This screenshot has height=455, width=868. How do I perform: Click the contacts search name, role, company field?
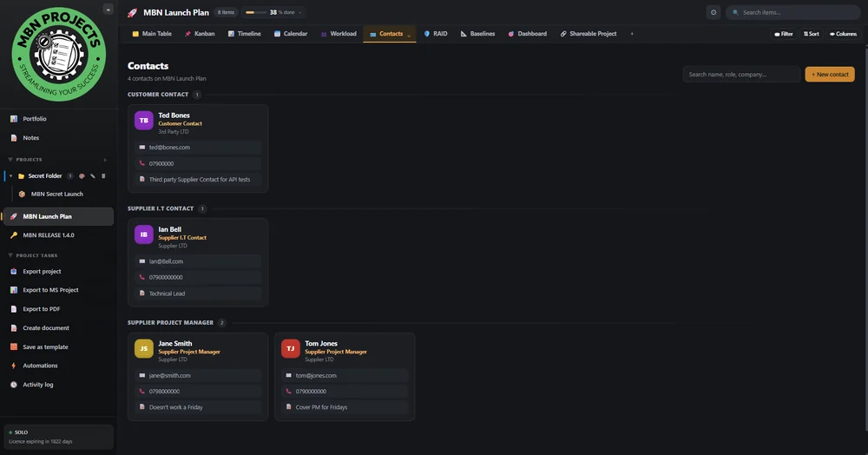[741, 74]
